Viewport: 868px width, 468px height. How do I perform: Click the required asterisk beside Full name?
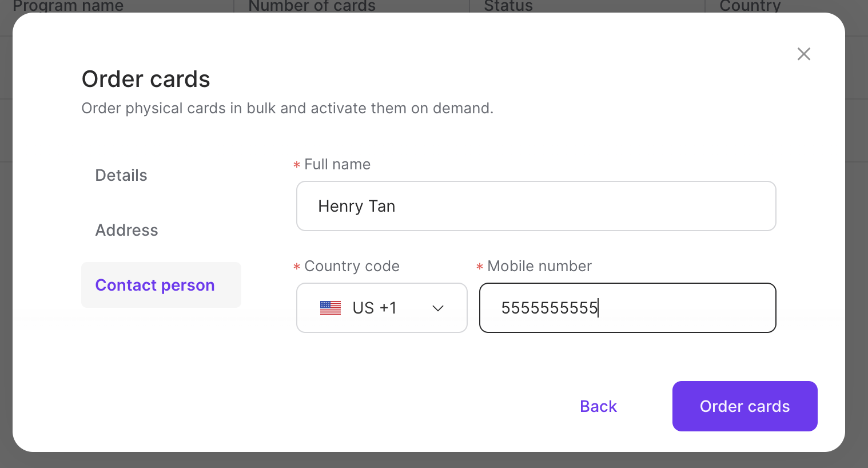(x=297, y=165)
